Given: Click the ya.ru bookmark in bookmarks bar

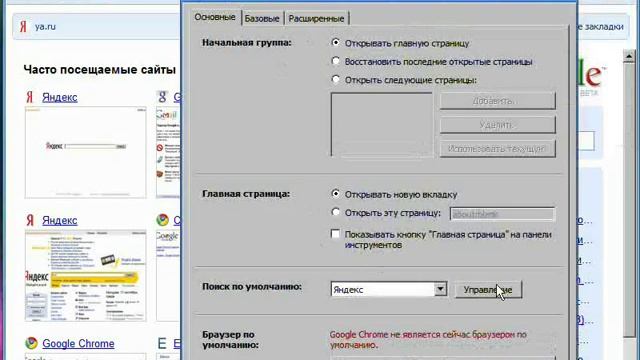Looking at the screenshot, I should [45, 27].
